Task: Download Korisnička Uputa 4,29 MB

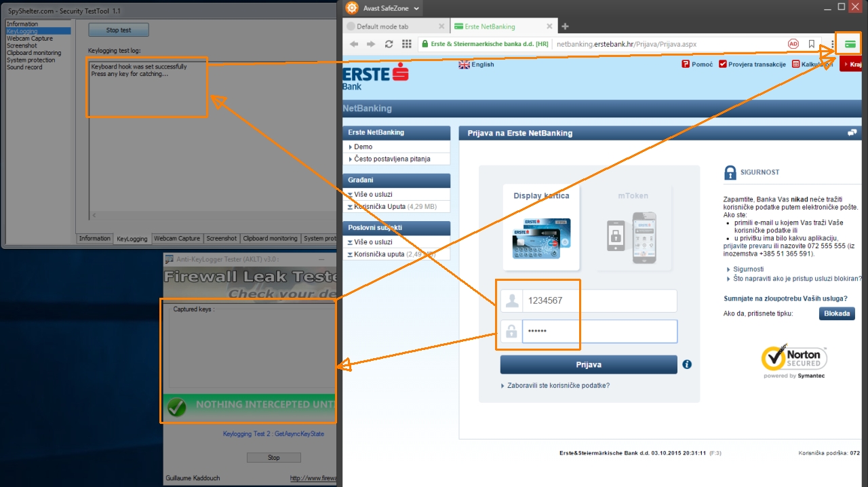Action: pos(391,206)
